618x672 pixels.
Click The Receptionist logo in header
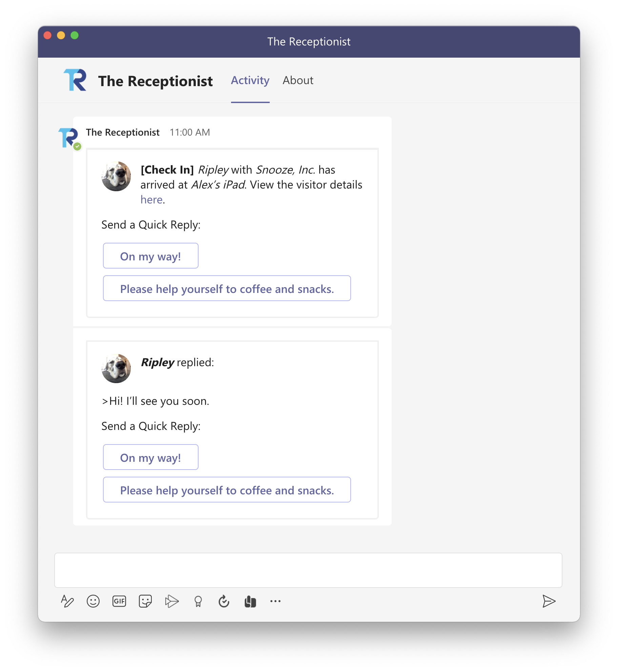point(75,80)
